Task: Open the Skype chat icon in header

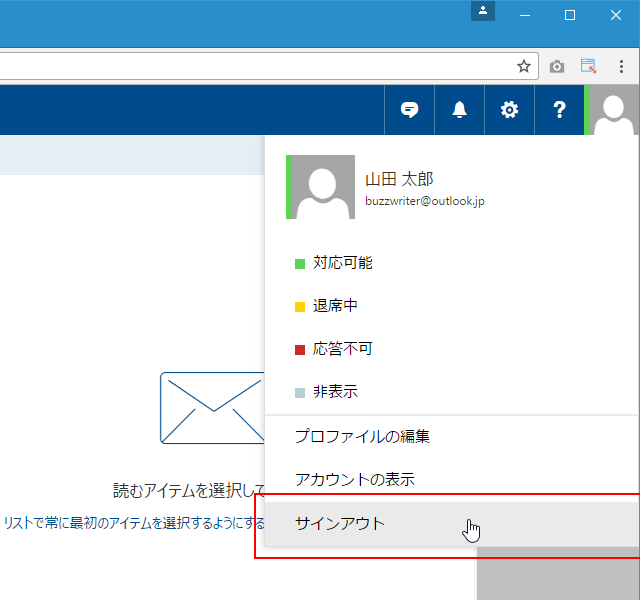Action: pos(409,110)
